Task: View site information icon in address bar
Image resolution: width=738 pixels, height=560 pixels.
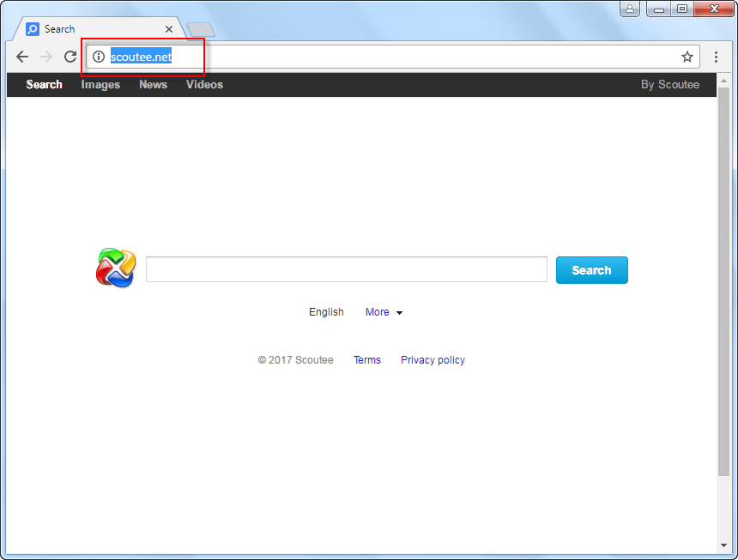Action: [x=99, y=57]
